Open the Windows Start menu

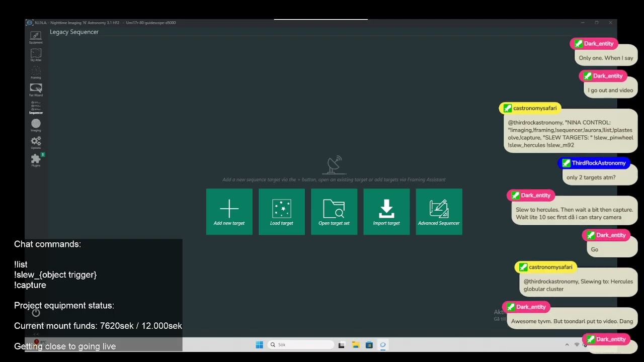click(x=259, y=345)
